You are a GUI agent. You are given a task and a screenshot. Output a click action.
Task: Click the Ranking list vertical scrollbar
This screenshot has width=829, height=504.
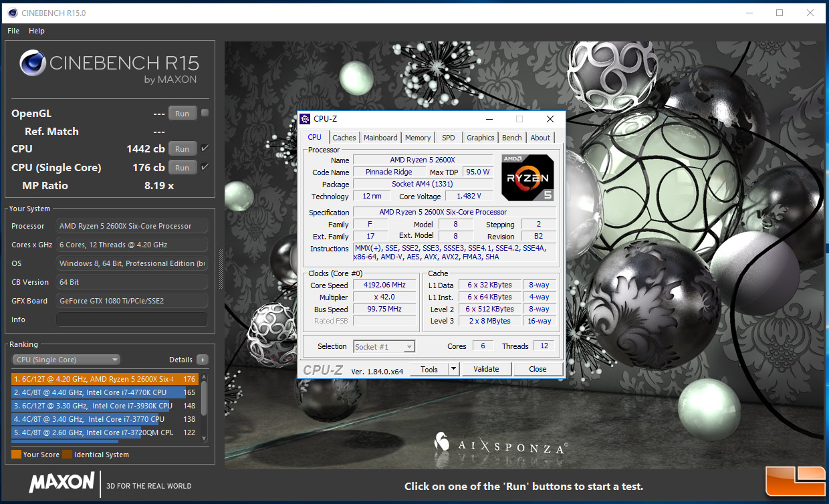[204, 406]
